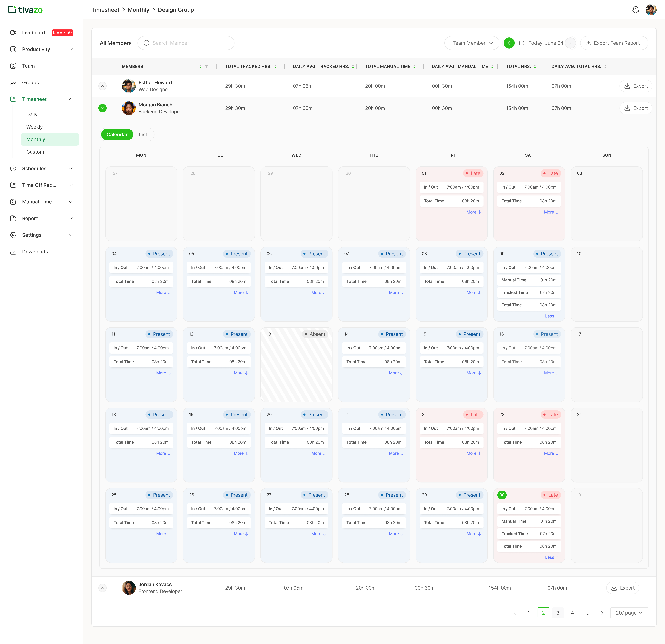Open the Custom timesheet menu item
Viewport: 665px width, 644px height.
tap(35, 152)
